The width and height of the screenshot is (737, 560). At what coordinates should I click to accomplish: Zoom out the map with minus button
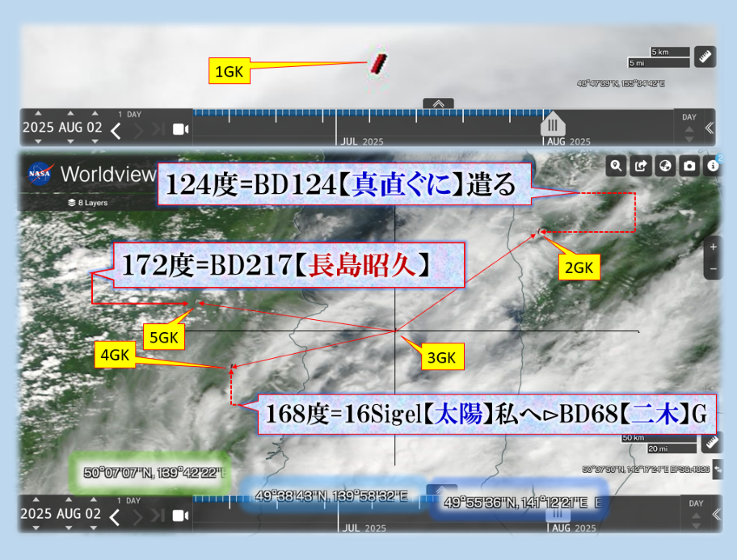click(713, 268)
